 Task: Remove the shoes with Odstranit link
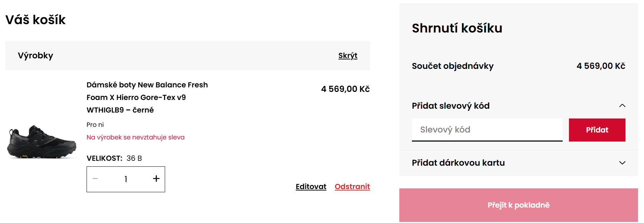tap(352, 187)
